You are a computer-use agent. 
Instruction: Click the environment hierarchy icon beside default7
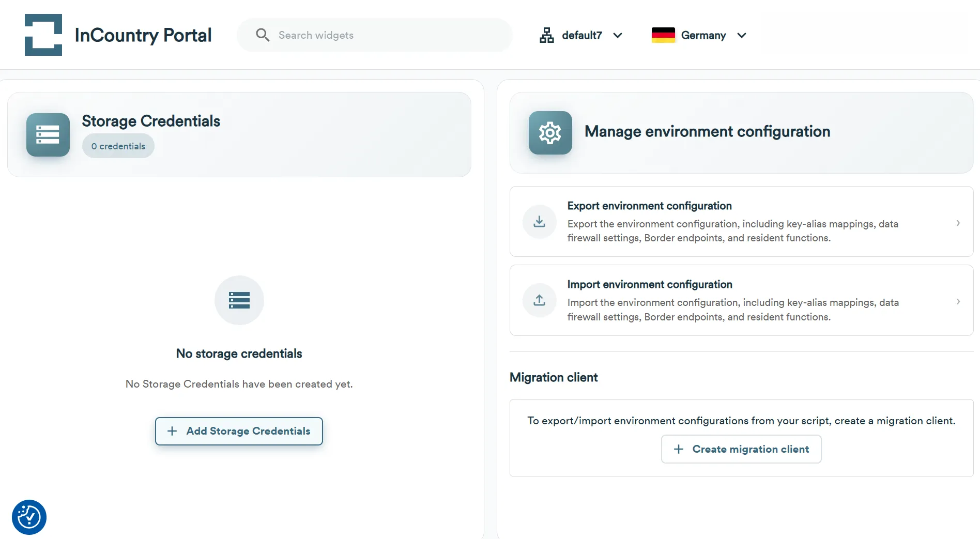click(x=546, y=35)
